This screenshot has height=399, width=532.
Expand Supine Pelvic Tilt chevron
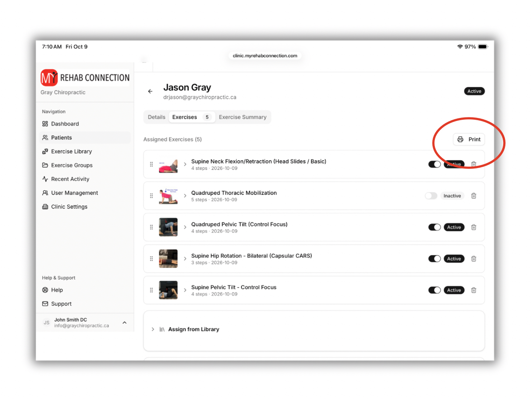[185, 290]
